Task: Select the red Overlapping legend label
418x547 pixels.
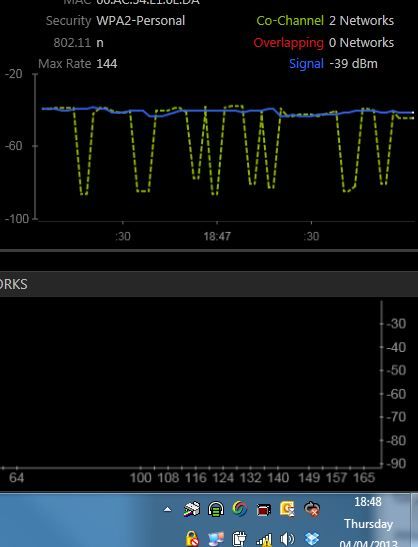Action: click(x=289, y=43)
